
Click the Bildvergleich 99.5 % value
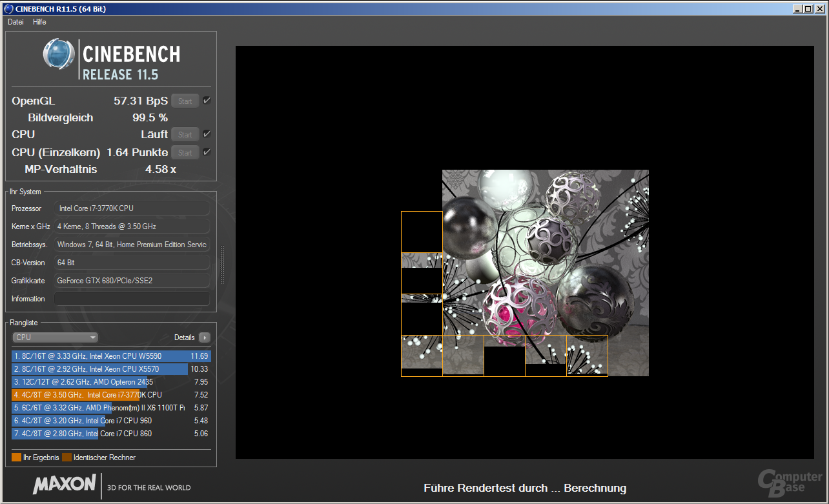150,117
